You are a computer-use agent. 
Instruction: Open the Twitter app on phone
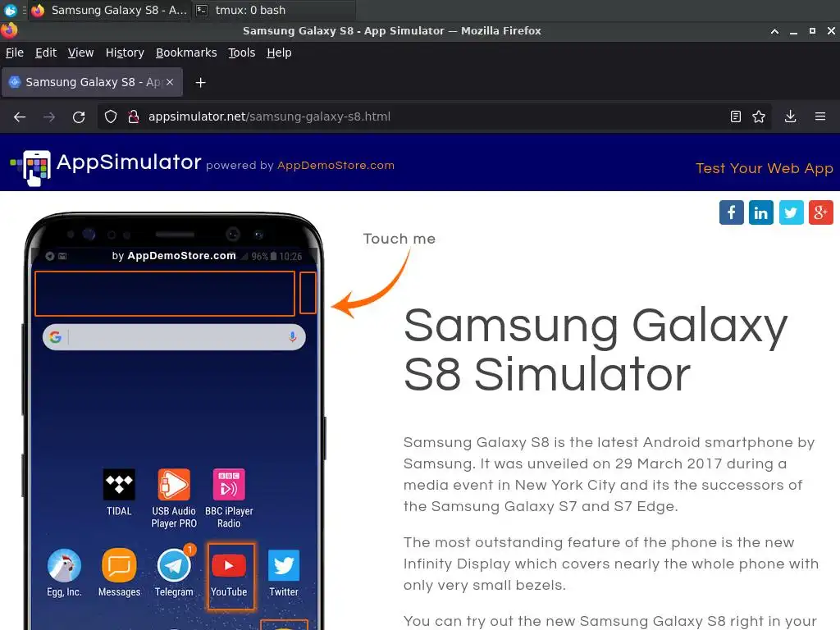pyautogui.click(x=283, y=573)
